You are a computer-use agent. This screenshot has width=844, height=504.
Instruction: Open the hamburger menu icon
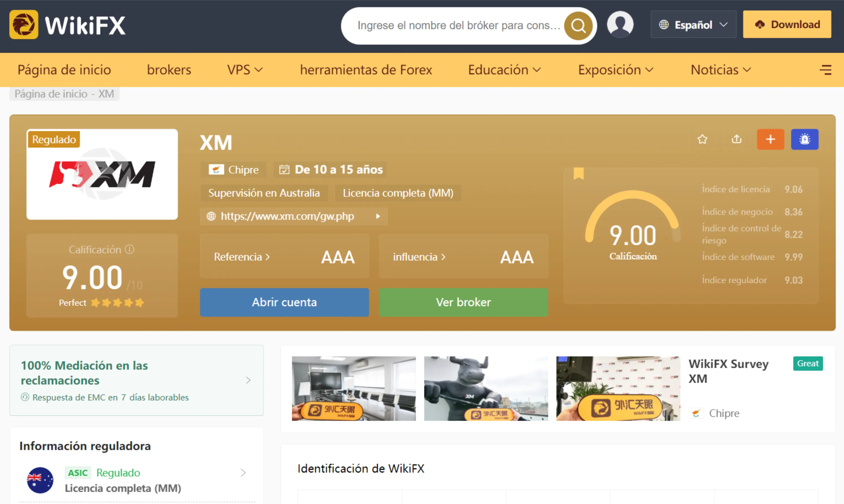(825, 70)
